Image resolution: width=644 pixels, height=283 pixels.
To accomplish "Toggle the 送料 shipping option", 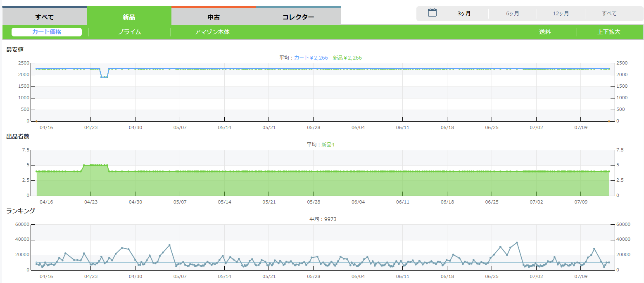I will coord(545,32).
